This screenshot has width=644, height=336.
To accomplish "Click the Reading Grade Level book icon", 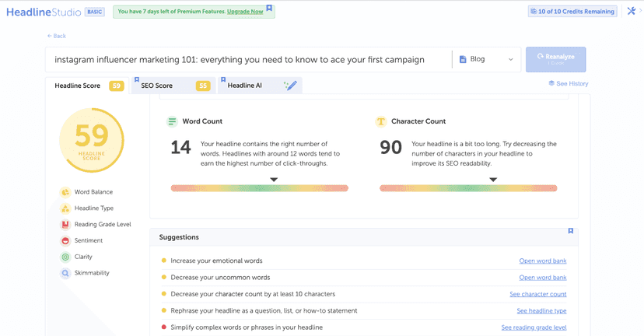I will click(x=65, y=224).
